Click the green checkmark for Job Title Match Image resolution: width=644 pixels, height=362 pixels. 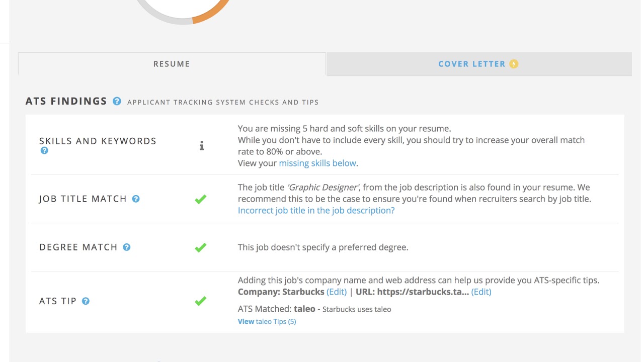pyautogui.click(x=201, y=199)
